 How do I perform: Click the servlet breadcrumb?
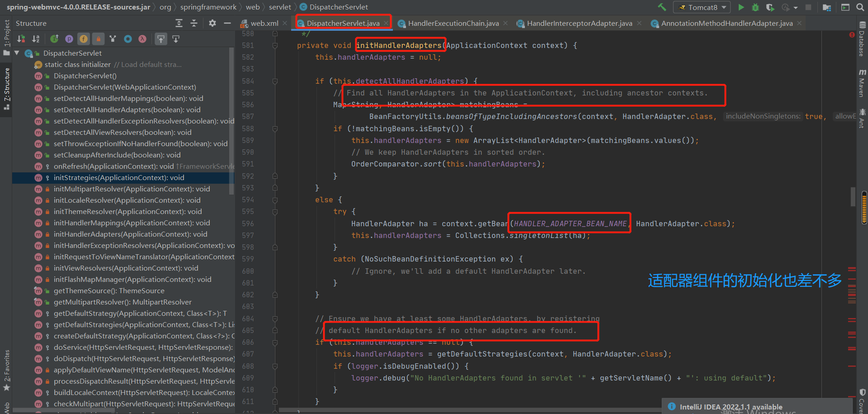280,7
